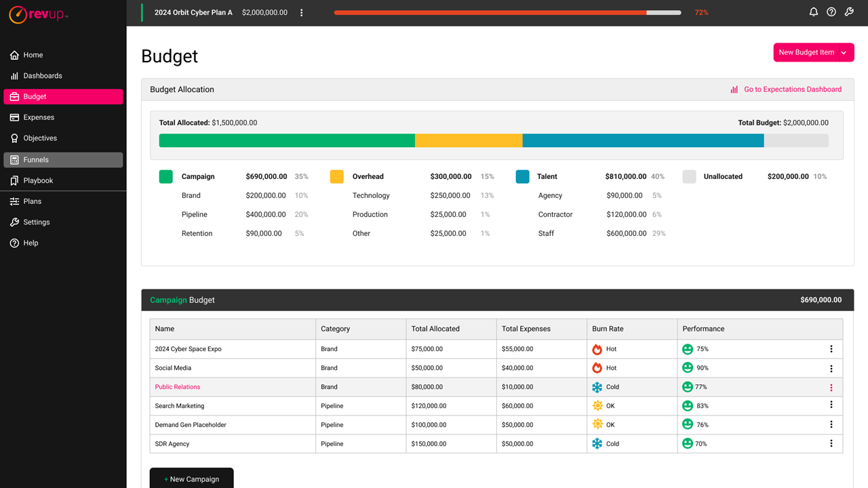868x488 pixels.
Task: Go to Expectations Dashboard link
Action: click(792, 89)
